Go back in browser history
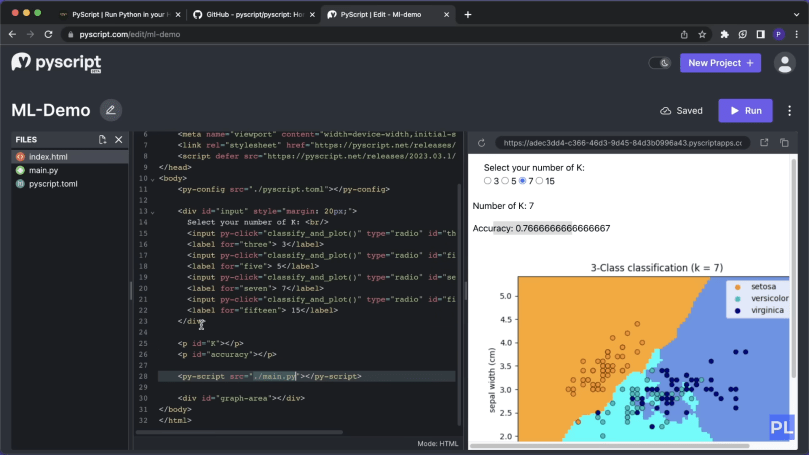809x455 pixels. click(12, 34)
